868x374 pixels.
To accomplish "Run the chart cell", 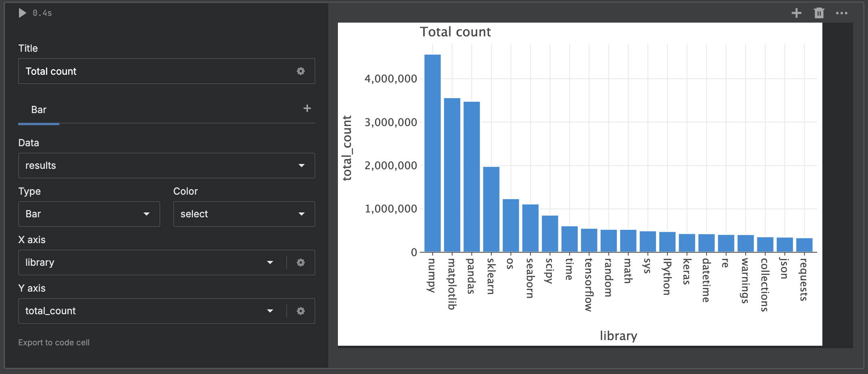I will coord(22,13).
